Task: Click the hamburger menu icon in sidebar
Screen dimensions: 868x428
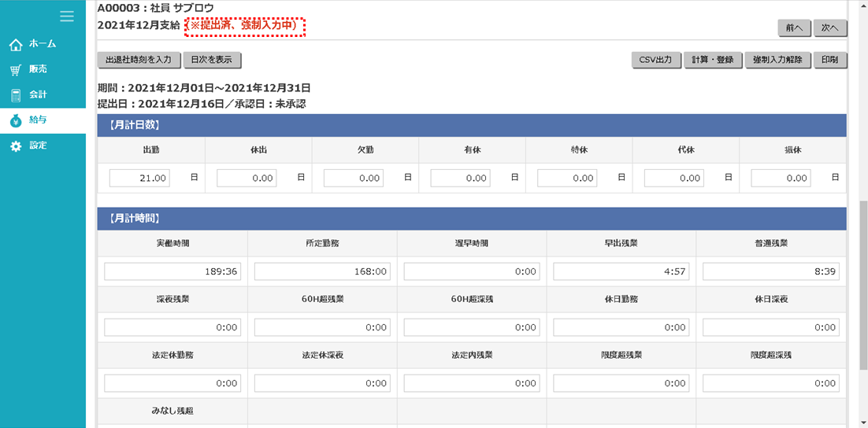Action: point(67,17)
